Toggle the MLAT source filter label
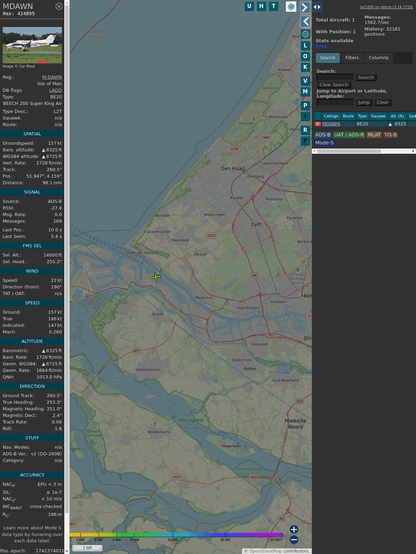 [374, 135]
